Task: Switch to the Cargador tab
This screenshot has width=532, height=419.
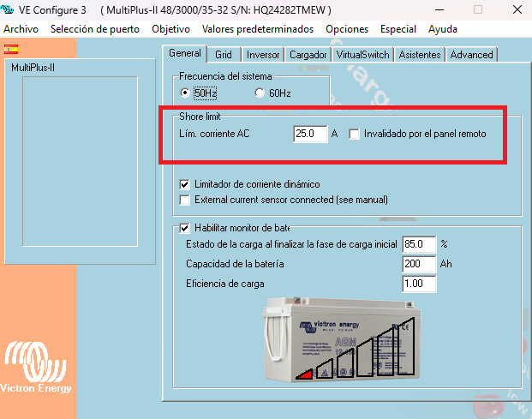Action: (308, 55)
